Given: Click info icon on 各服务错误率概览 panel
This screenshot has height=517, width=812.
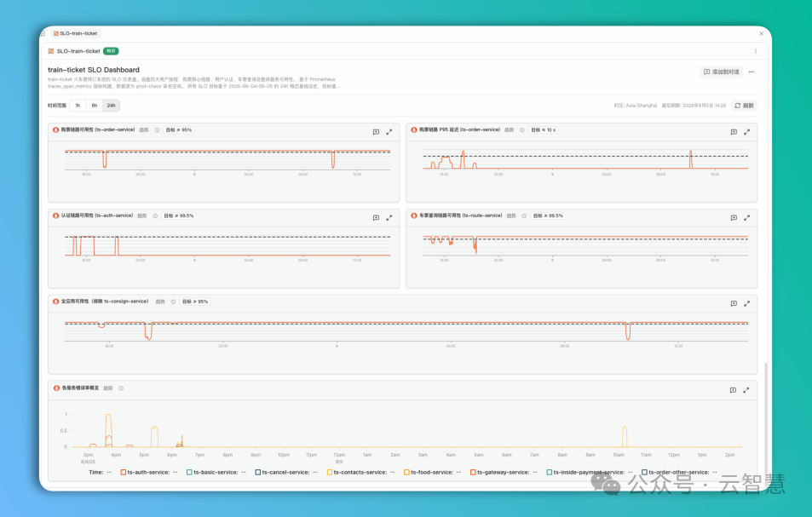Looking at the screenshot, I should pyautogui.click(x=121, y=388).
